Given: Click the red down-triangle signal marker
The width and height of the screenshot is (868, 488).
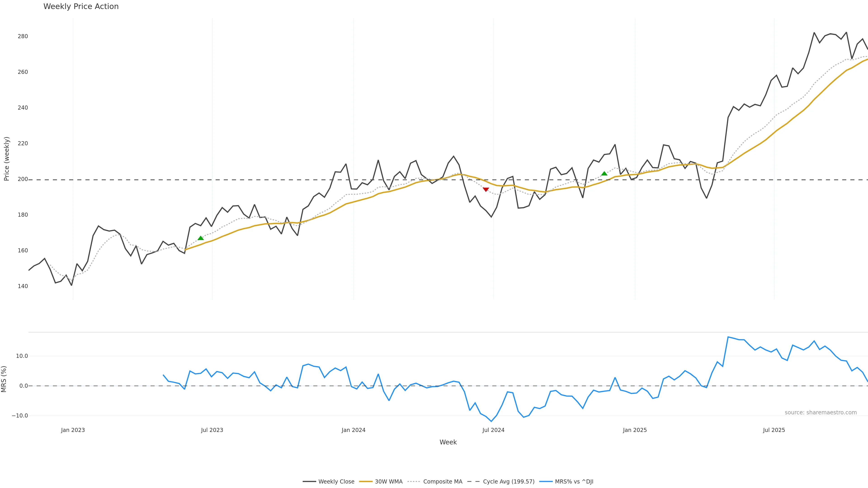Looking at the screenshot, I should pyautogui.click(x=486, y=190).
